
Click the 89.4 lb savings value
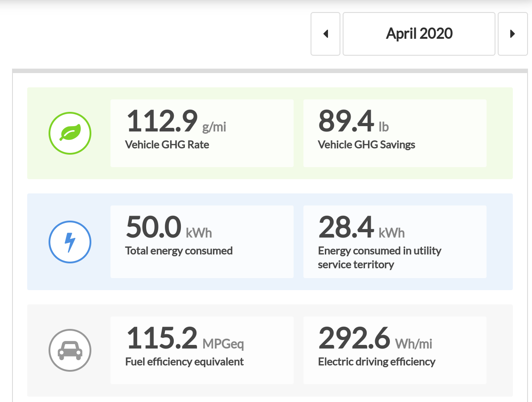[x=346, y=122]
